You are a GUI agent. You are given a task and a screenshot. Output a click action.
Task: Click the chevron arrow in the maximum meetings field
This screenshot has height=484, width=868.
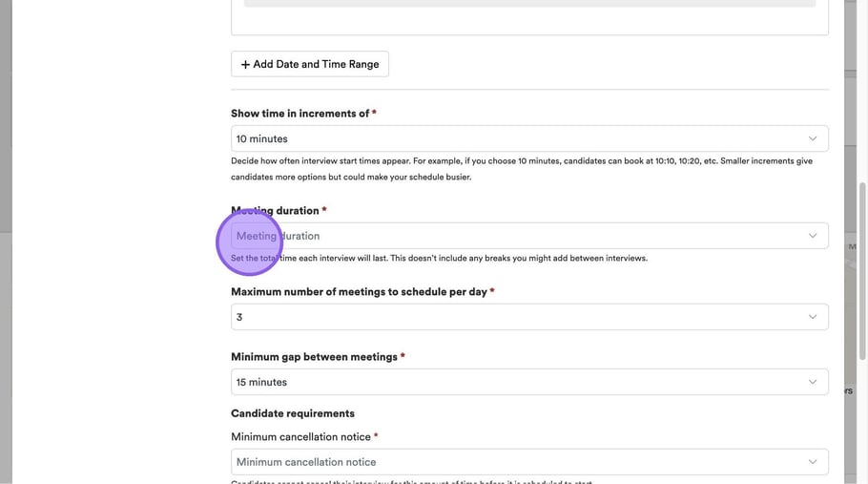click(813, 317)
